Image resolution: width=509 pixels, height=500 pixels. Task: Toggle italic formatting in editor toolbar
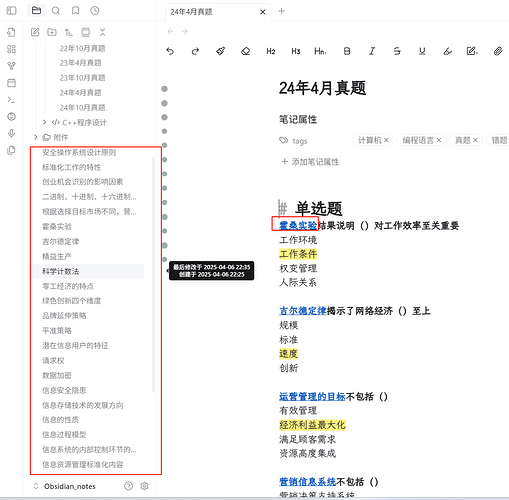pos(372,51)
